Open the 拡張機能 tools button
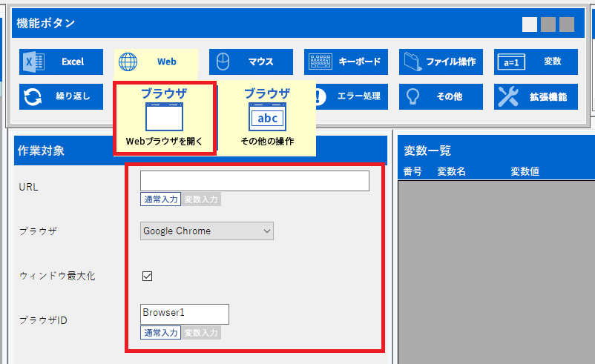Viewport: 595px width, 364px height. click(536, 96)
